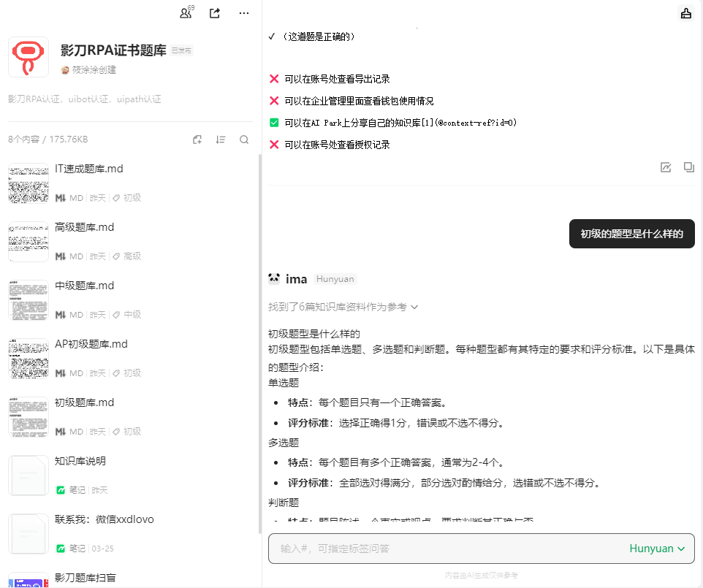Open the Hunyuan model dropdown in input box
Viewport: 703px width, 588px height.
(657, 548)
